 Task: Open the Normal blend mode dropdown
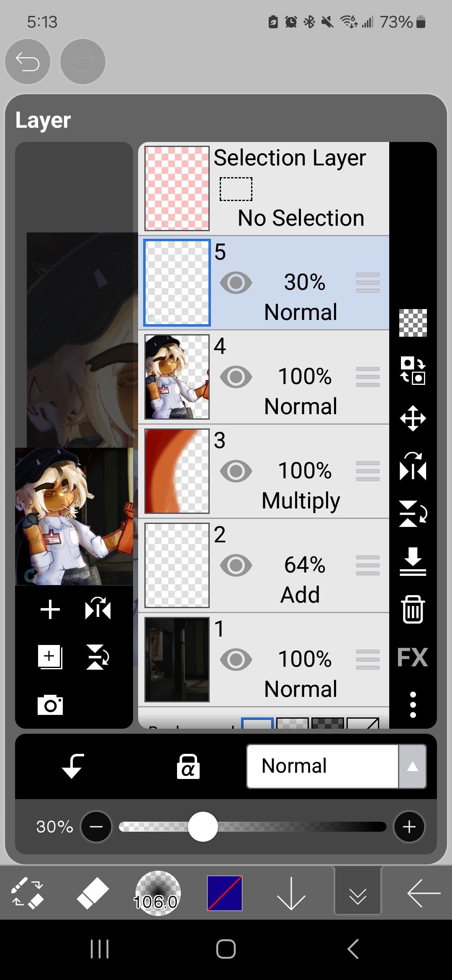(x=322, y=766)
